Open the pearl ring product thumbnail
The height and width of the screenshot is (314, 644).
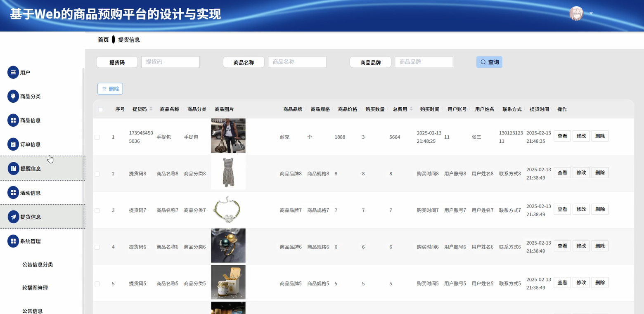coord(228,246)
